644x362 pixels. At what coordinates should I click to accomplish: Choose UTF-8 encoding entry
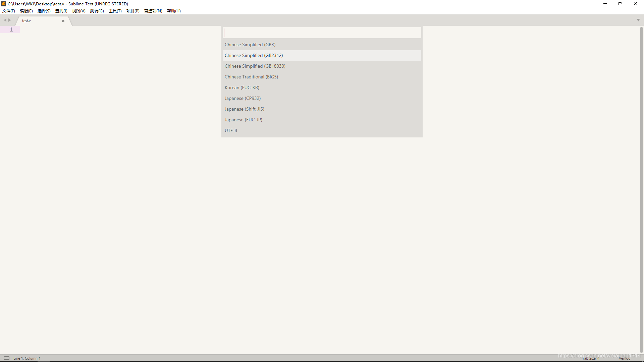[x=231, y=130]
